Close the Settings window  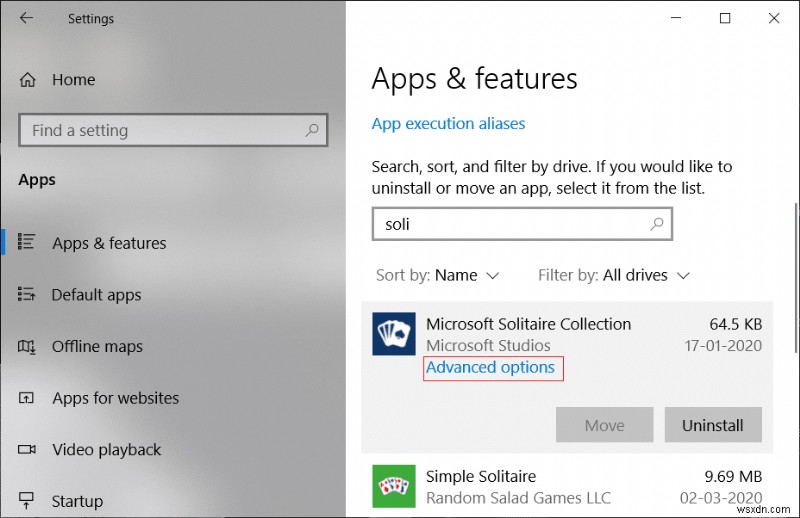773,18
